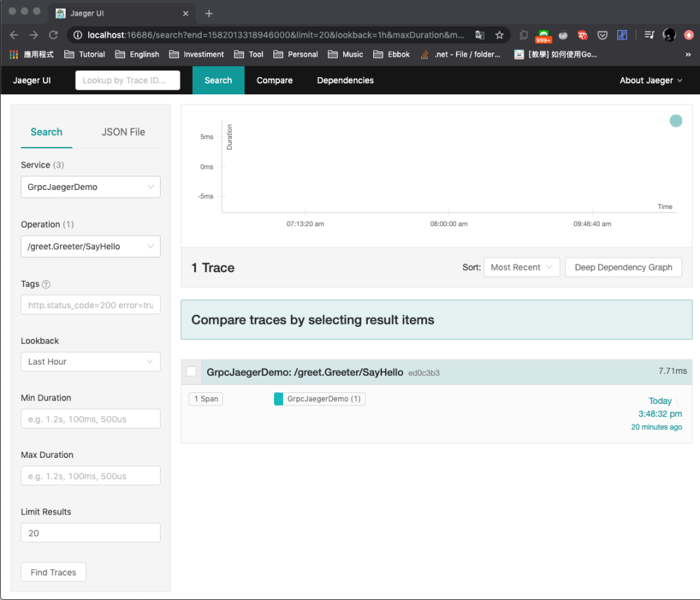Open the Go tutorial bookmark

pos(556,55)
